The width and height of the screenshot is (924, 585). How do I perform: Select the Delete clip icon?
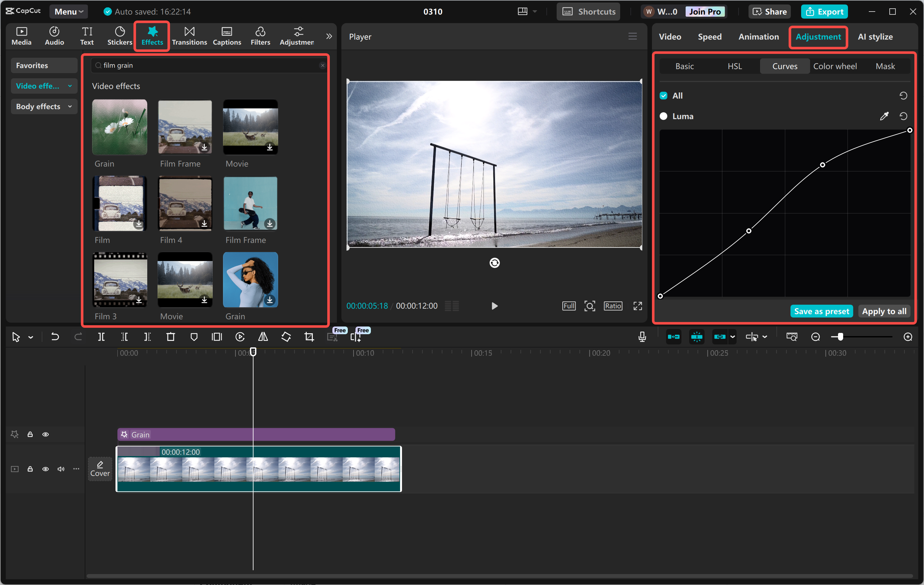pyautogui.click(x=171, y=336)
